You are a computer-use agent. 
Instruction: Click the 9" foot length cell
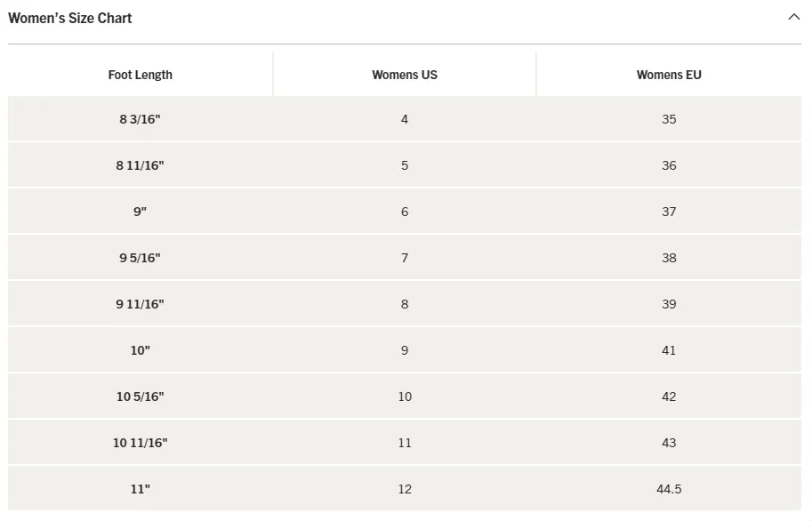141,212
